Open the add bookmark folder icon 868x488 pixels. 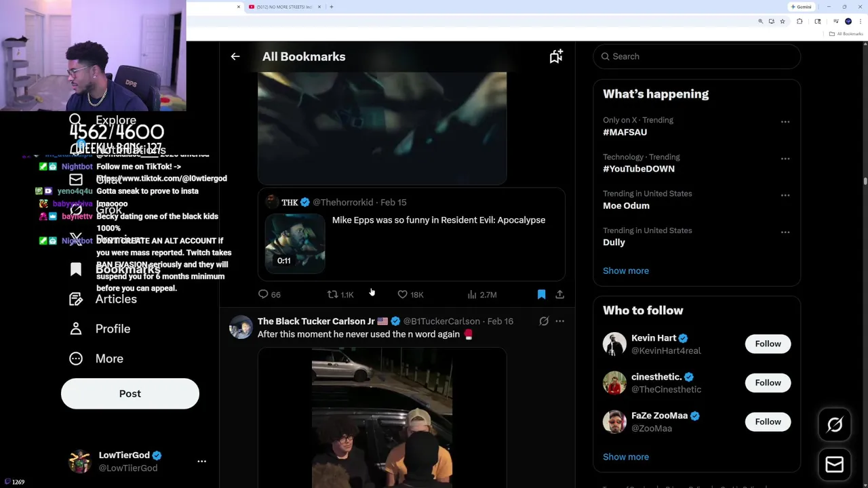coord(556,57)
